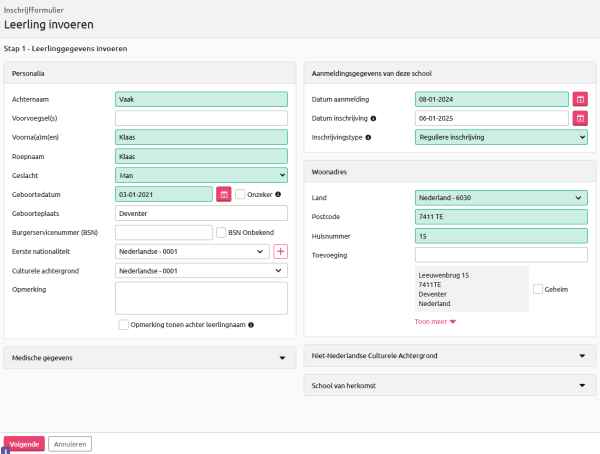Open the Datum aanmelding calendar picker
The height and width of the screenshot is (454, 600).
(x=580, y=99)
